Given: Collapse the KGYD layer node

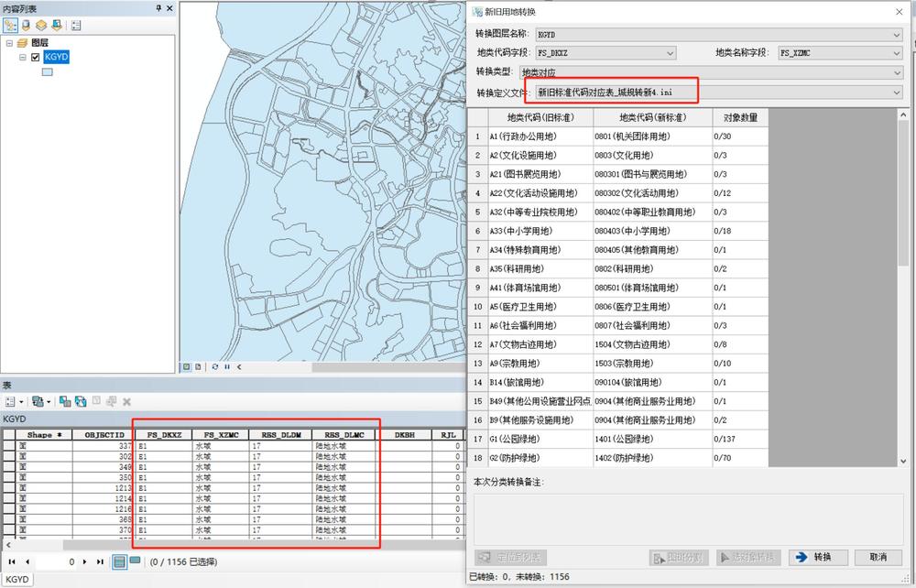Looking at the screenshot, I should [x=23, y=57].
